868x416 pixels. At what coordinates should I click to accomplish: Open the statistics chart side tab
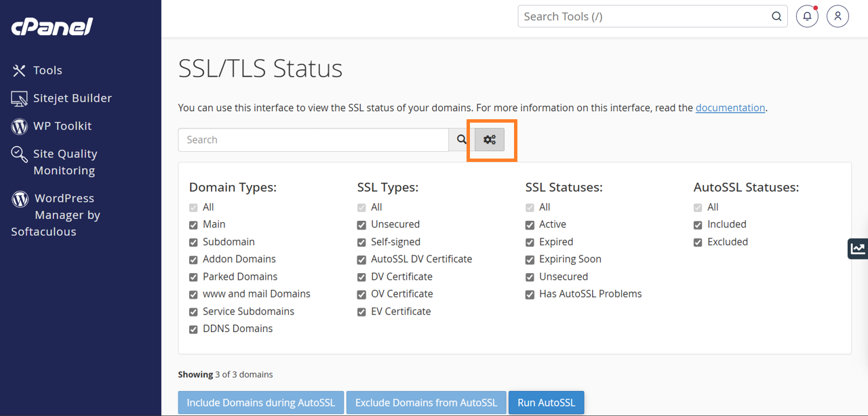[x=858, y=249]
